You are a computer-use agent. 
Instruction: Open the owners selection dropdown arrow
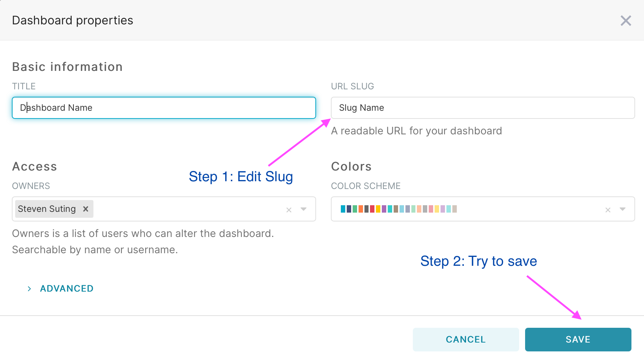pos(304,209)
